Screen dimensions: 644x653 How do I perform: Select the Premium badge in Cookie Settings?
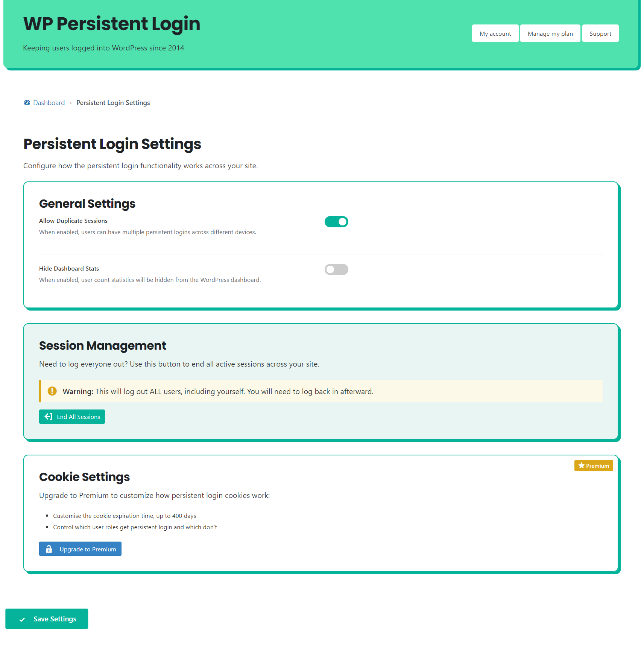tap(594, 465)
